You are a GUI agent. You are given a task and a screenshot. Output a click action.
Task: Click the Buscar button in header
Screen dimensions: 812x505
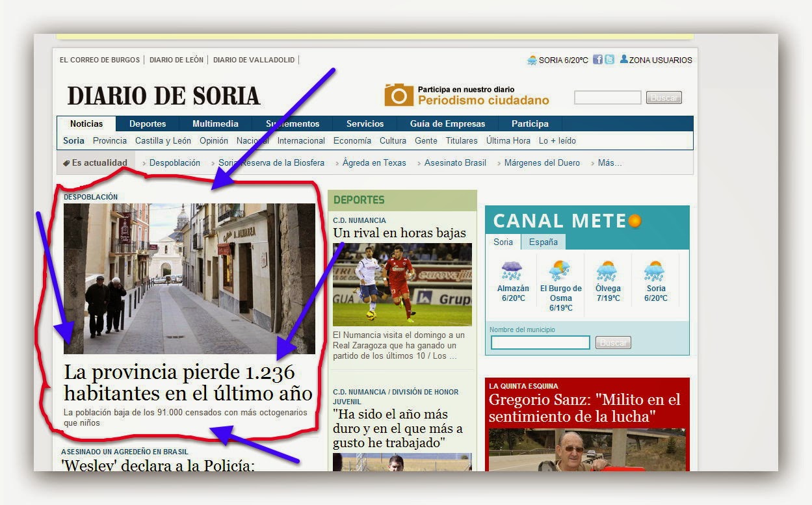pyautogui.click(x=664, y=97)
